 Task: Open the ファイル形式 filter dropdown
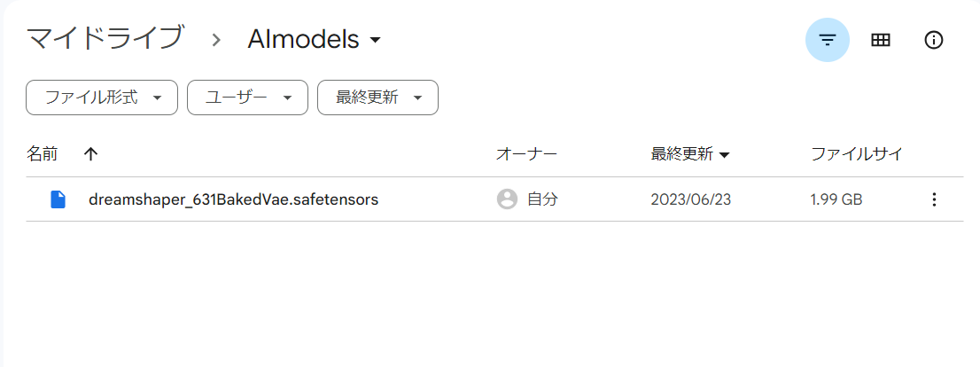click(x=102, y=98)
